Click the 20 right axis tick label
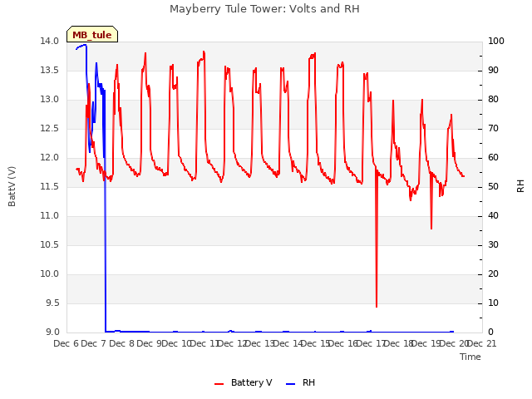Image resolution: width=532 pixels, height=399 pixels. pos(493,274)
